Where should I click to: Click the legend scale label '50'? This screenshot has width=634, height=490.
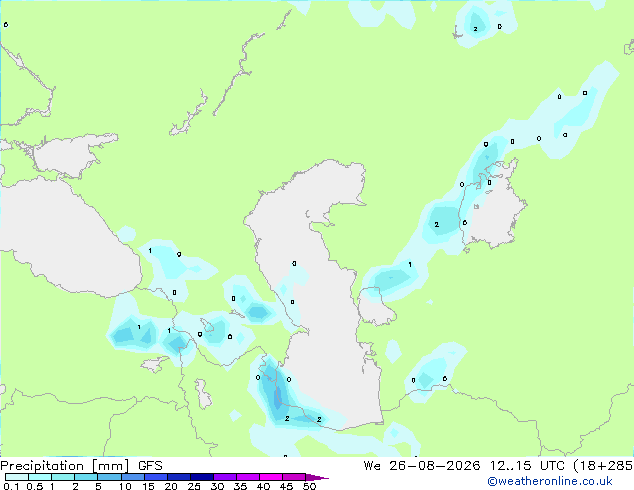[x=309, y=486]
